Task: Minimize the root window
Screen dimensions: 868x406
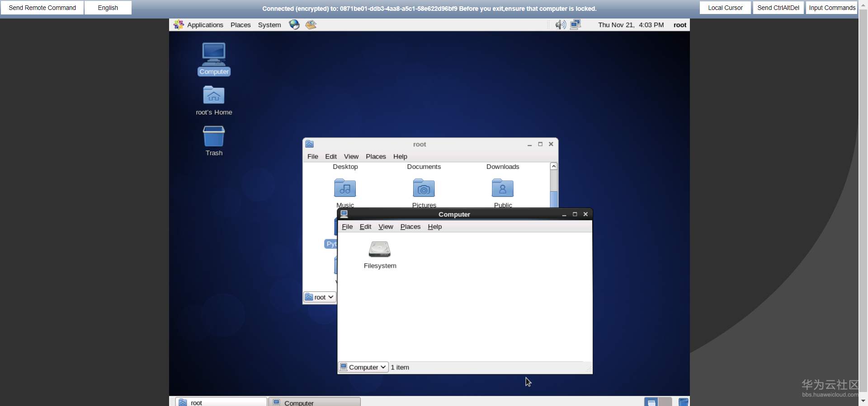Action: click(529, 145)
